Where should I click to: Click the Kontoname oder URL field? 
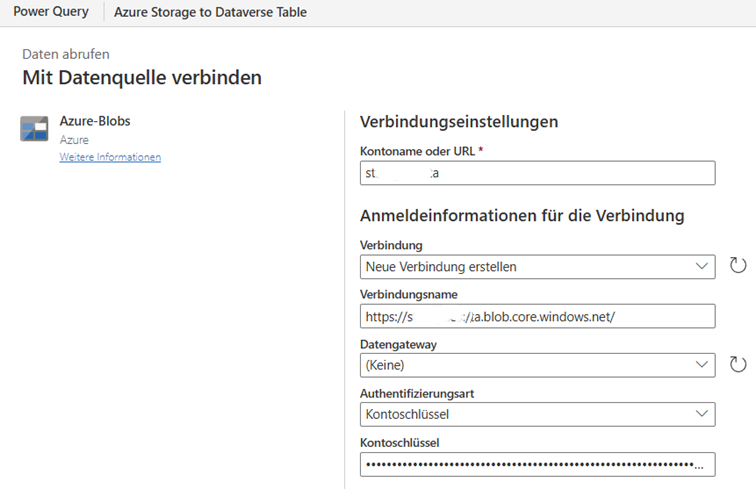point(537,173)
